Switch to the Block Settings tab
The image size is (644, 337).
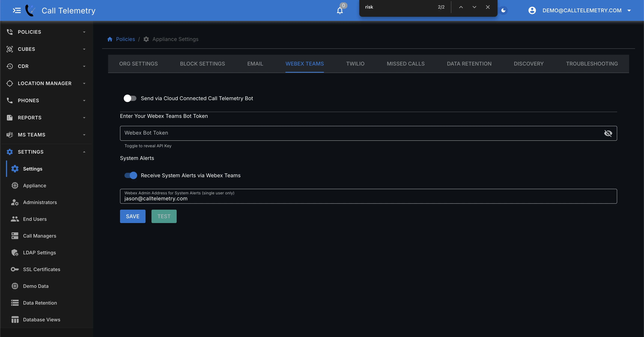[x=203, y=64]
